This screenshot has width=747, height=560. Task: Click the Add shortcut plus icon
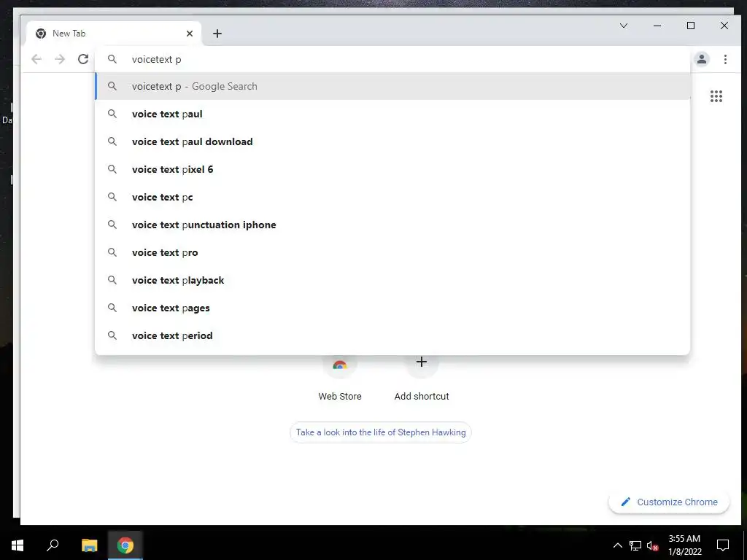(x=421, y=363)
